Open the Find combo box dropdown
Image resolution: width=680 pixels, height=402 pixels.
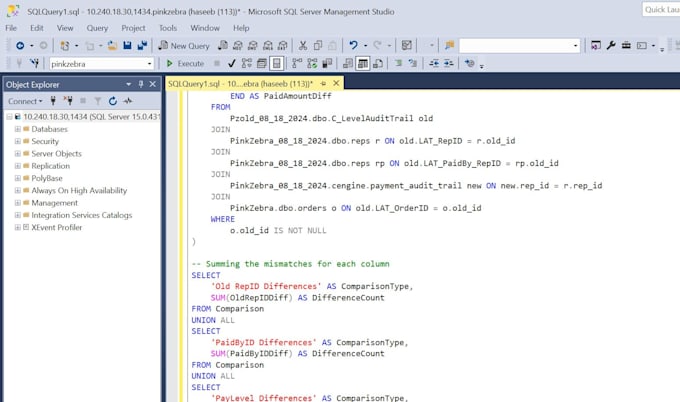coord(575,46)
